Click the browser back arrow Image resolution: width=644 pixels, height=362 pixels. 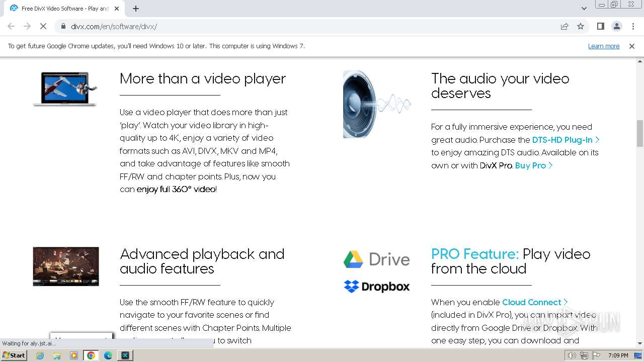click(11, 26)
